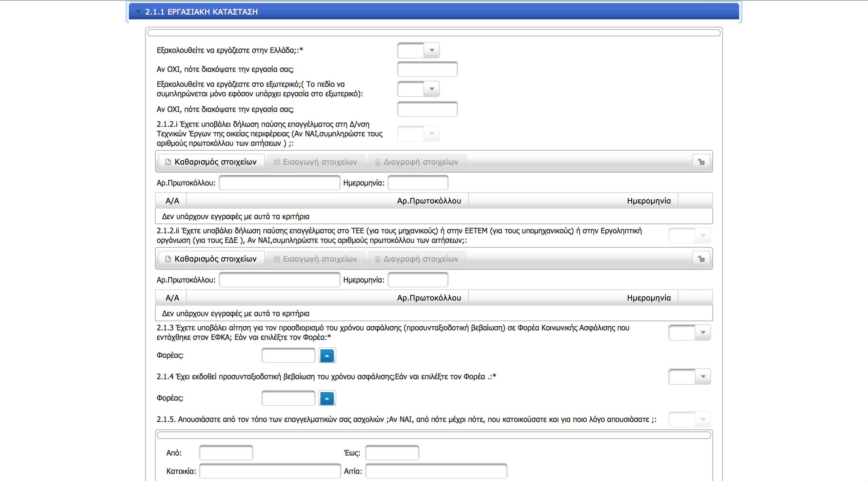Click Εισαγωγή στοιχείων in the 2.1.2.i toolbar

(x=316, y=162)
